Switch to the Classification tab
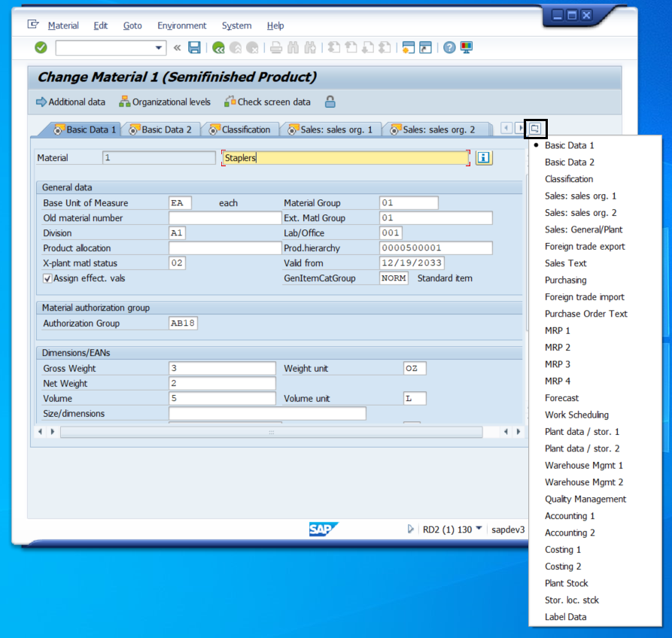The image size is (672, 638). tap(240, 129)
